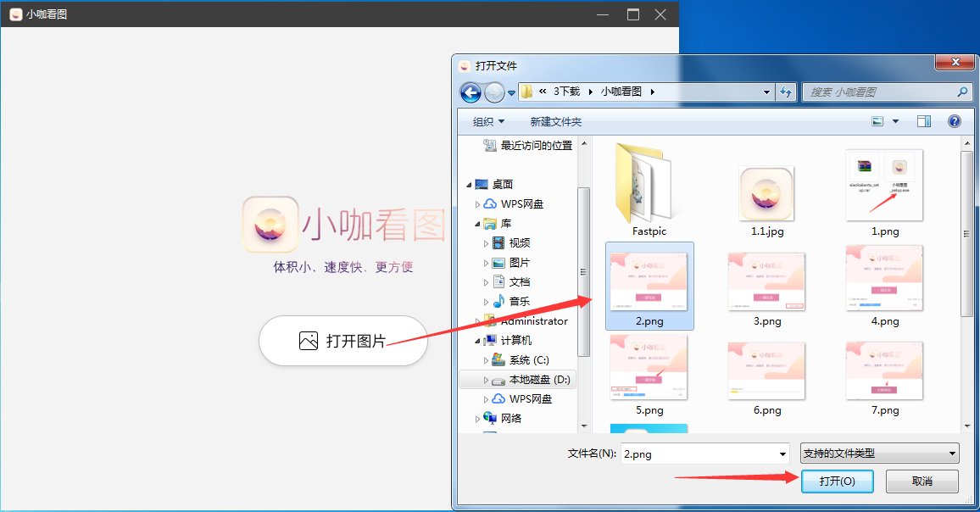Click the refresh button next to address bar
This screenshot has height=512, width=980.
tap(786, 92)
